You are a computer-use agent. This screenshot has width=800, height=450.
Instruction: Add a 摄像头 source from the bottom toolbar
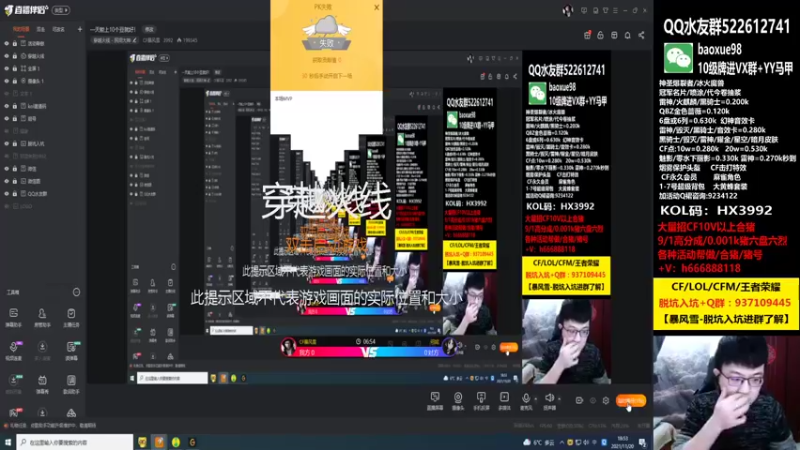[458, 401]
